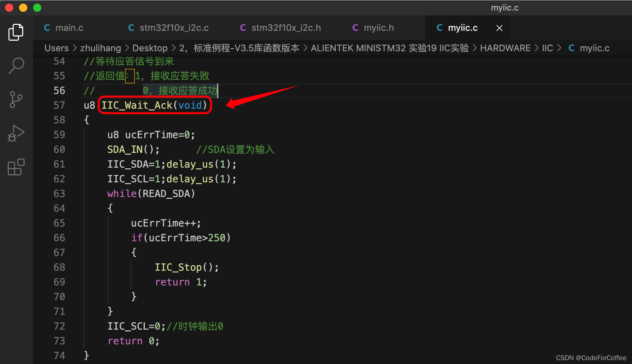Open the Desktop breadcrumb dropdown
The width and height of the screenshot is (632, 364).
pyautogui.click(x=150, y=48)
